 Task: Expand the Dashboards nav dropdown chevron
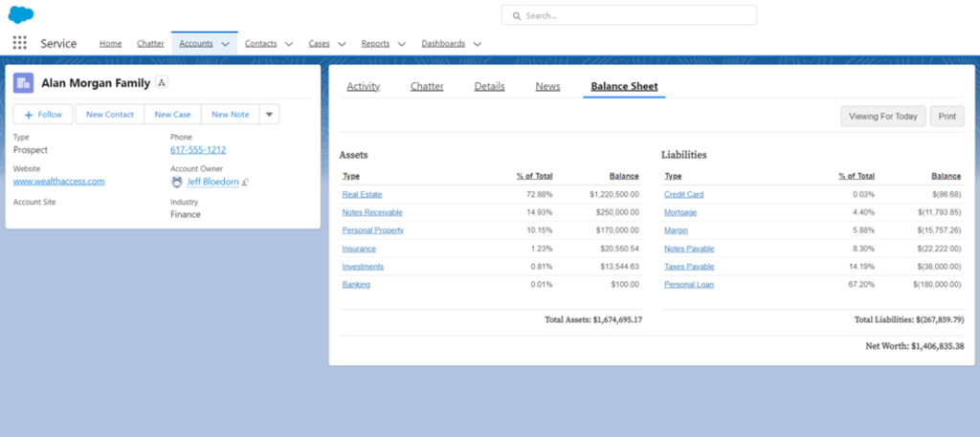[x=478, y=44]
